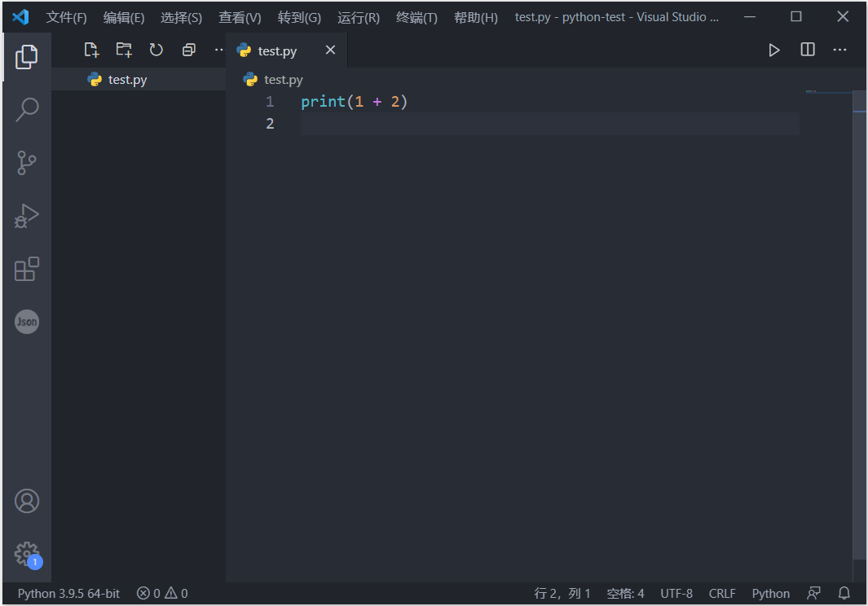Click UTF-8 encoding in the status bar
Screen dimensions: 868x606
click(x=676, y=593)
